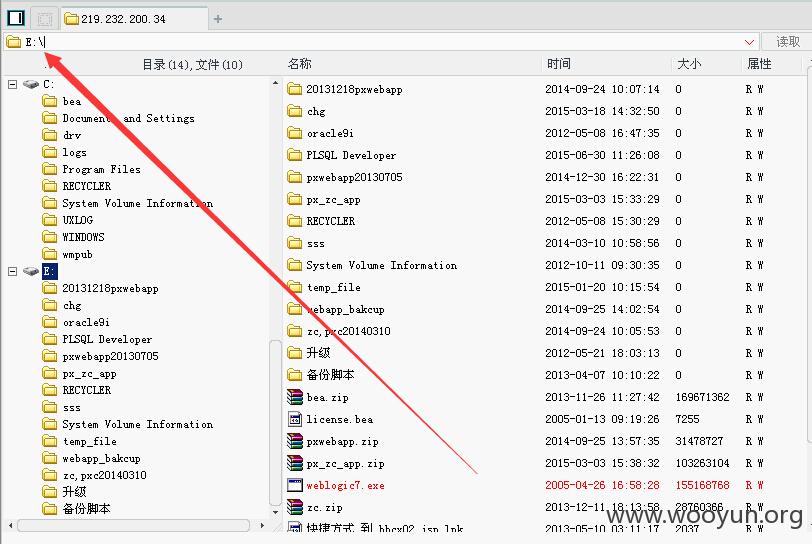Open the PLSQL Developer folder in the file list
The width and height of the screenshot is (812, 544).
tap(351, 155)
